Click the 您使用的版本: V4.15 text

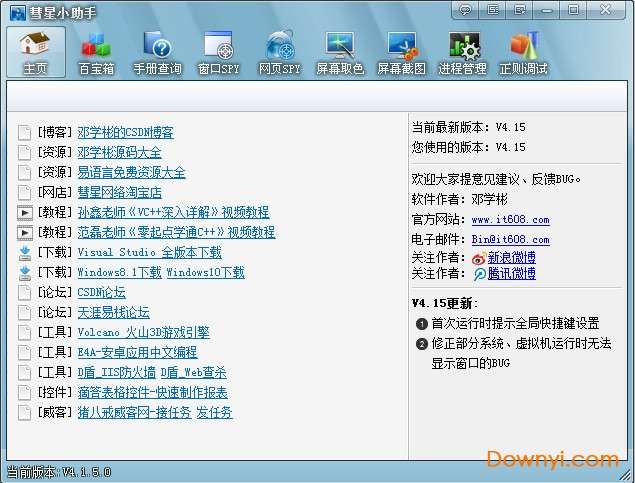point(469,147)
